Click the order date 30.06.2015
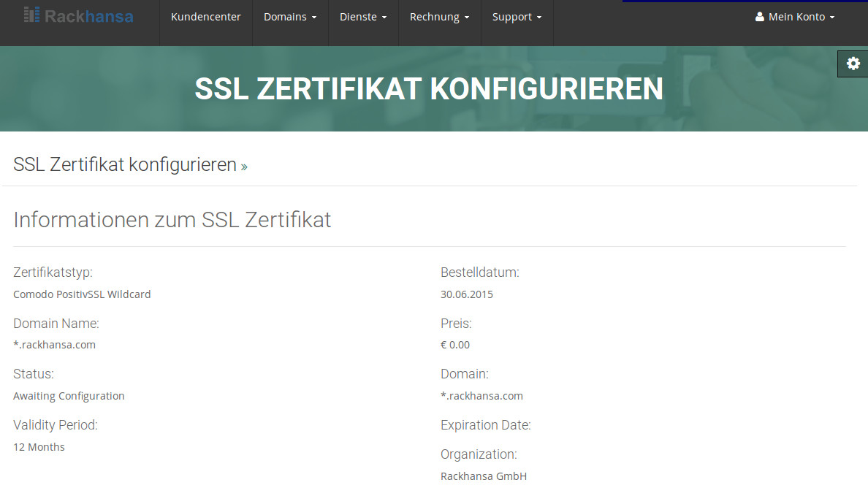The height and width of the screenshot is (496, 868). click(467, 294)
